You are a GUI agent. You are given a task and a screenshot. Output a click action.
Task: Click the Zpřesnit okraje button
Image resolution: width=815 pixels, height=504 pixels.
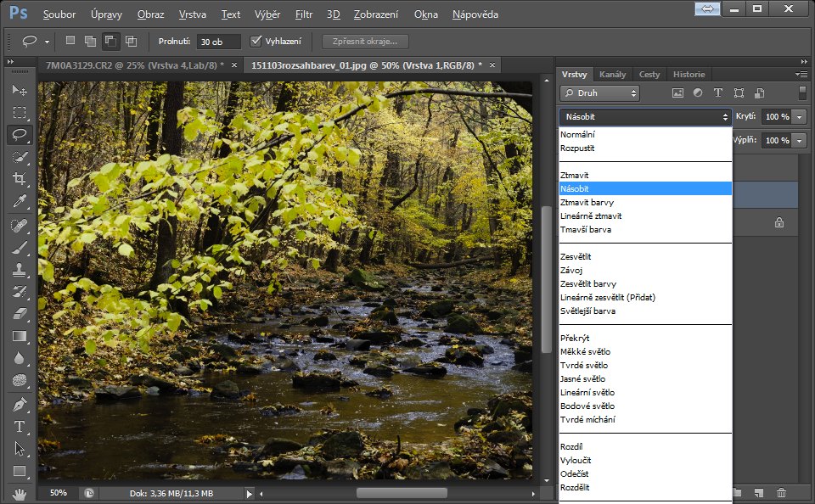coord(365,41)
